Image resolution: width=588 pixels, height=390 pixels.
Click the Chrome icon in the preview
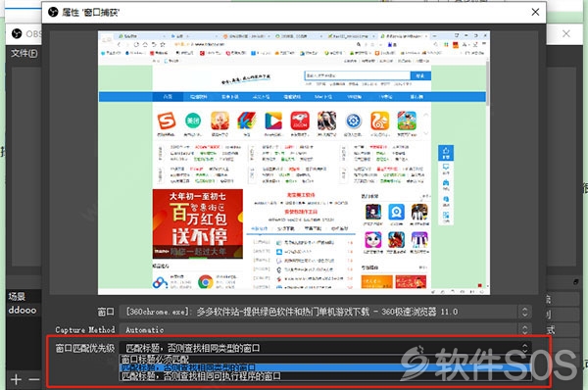click(x=206, y=281)
